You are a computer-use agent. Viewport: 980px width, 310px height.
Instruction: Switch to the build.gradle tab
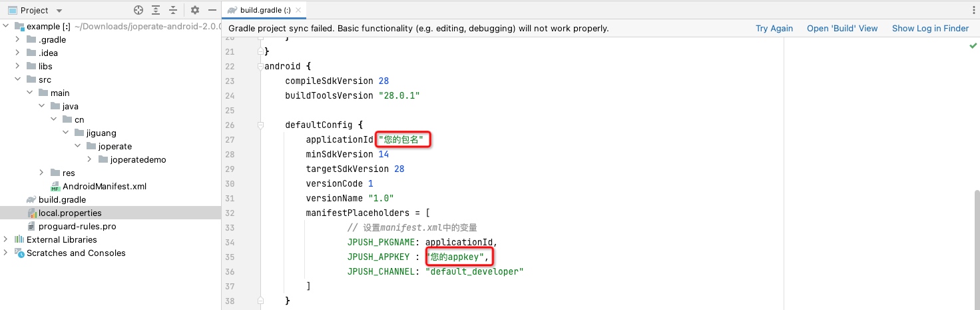(261, 10)
